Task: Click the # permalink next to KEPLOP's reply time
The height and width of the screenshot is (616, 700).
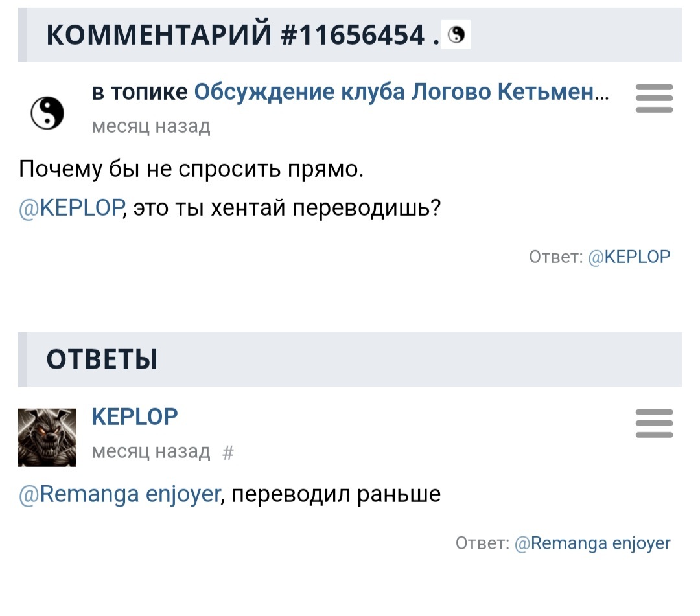Action: click(x=227, y=452)
